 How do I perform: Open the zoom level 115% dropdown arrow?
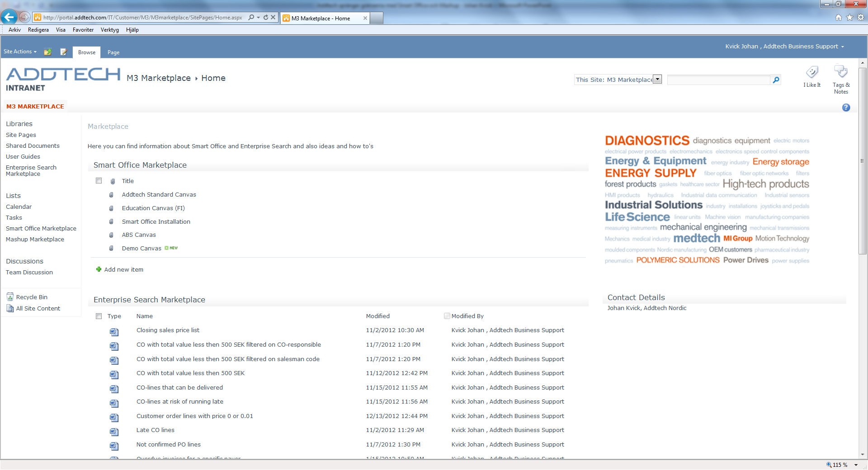[856, 465]
